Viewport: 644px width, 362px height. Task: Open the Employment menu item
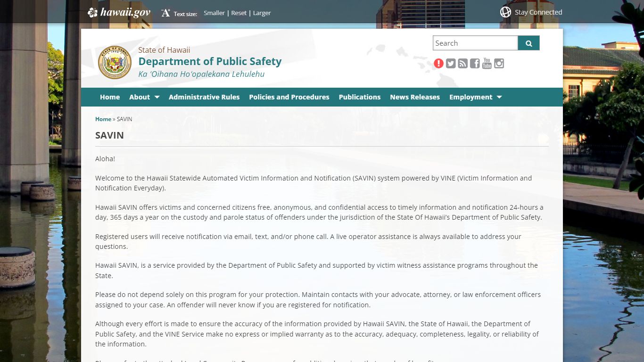pyautogui.click(x=471, y=97)
